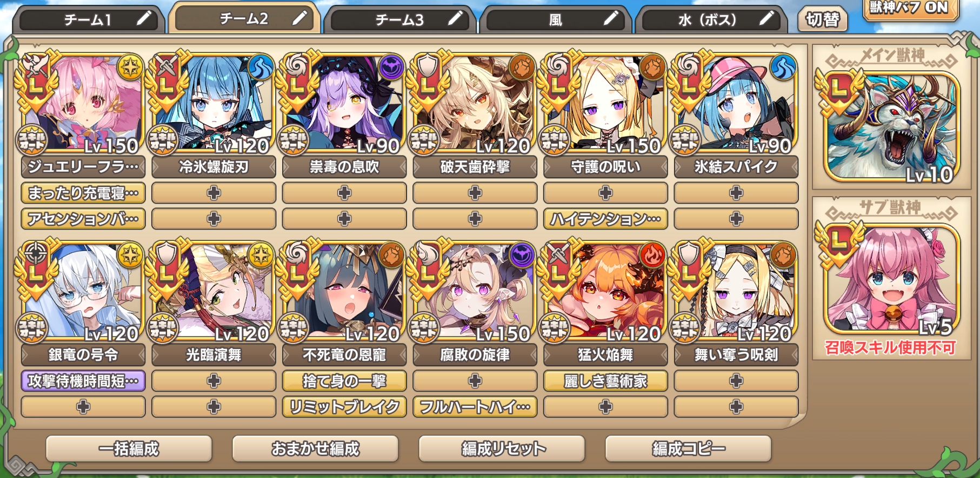Viewport: 980px width, 478px height.
Task: Click the fire element icon on 猛火焔舞 character
Action: (652, 255)
